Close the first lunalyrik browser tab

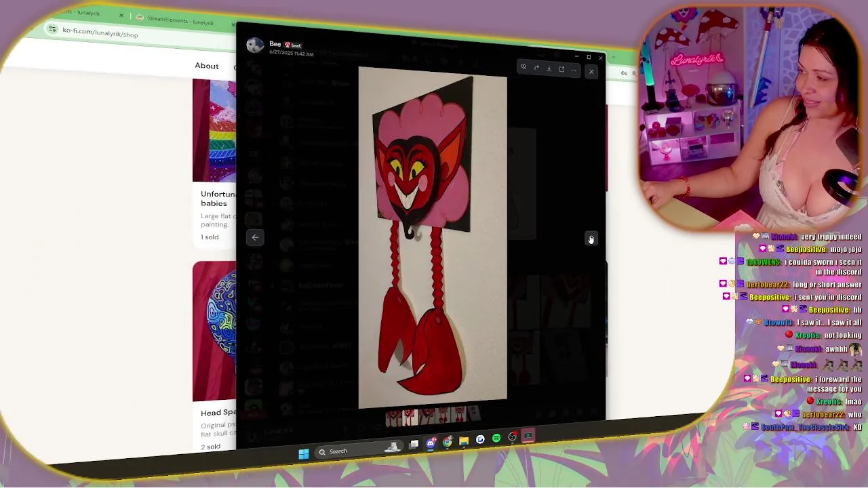[121, 15]
